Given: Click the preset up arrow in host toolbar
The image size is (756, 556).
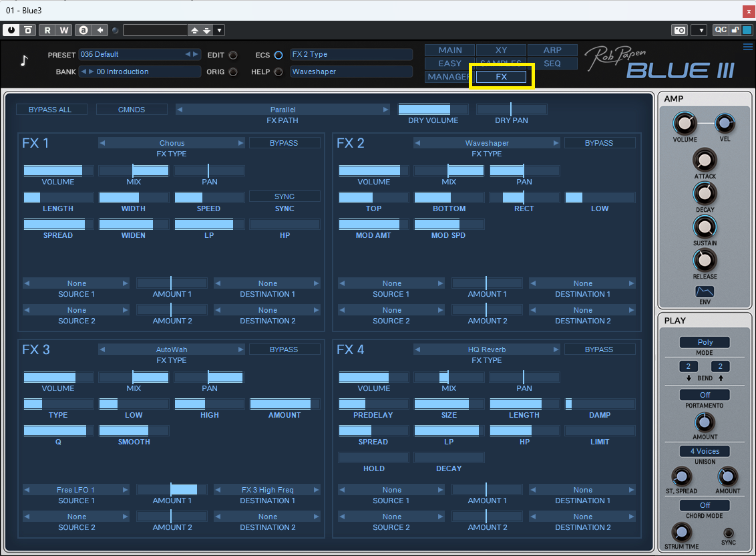Looking at the screenshot, I should [194, 31].
